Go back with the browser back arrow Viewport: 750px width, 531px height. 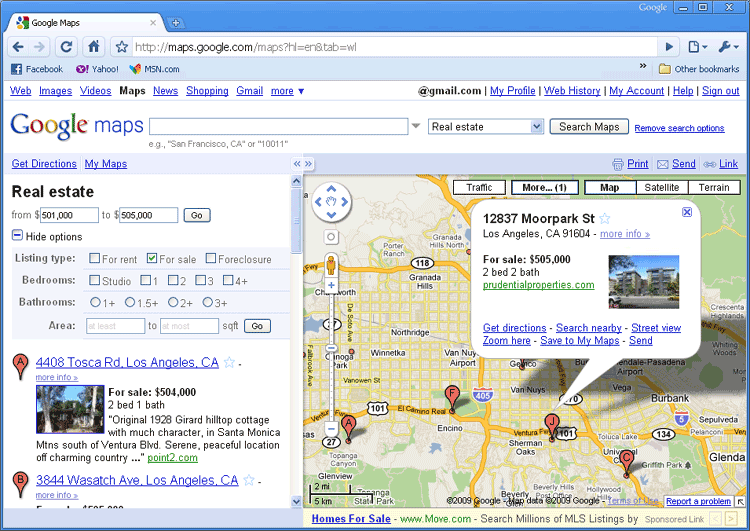(x=18, y=47)
